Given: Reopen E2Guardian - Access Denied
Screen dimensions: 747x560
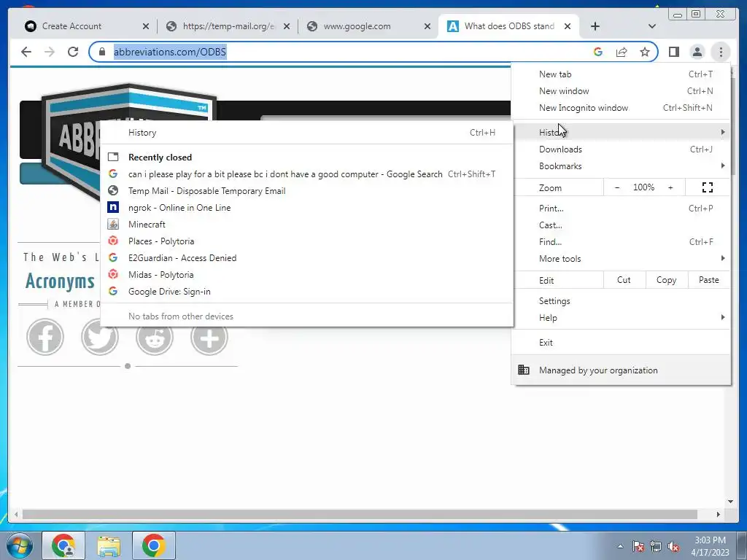Looking at the screenshot, I should coord(307,258).
